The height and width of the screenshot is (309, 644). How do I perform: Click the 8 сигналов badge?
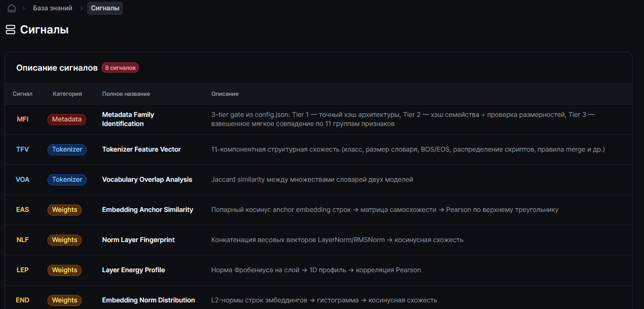click(120, 68)
